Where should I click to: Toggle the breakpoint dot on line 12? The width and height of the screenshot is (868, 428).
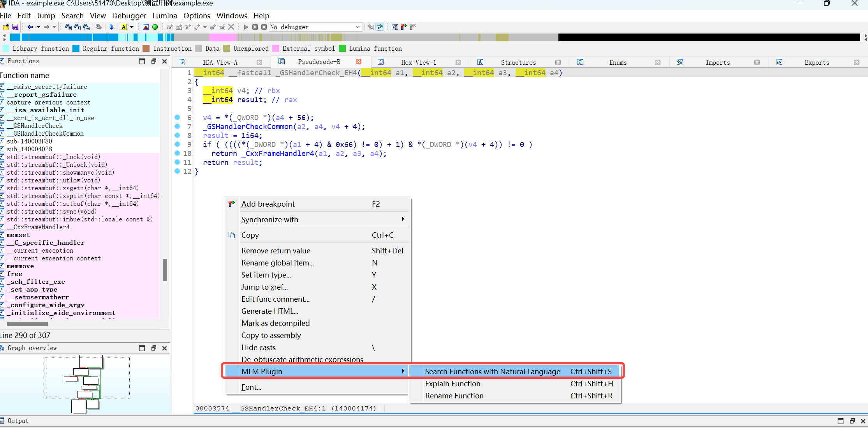tap(178, 171)
